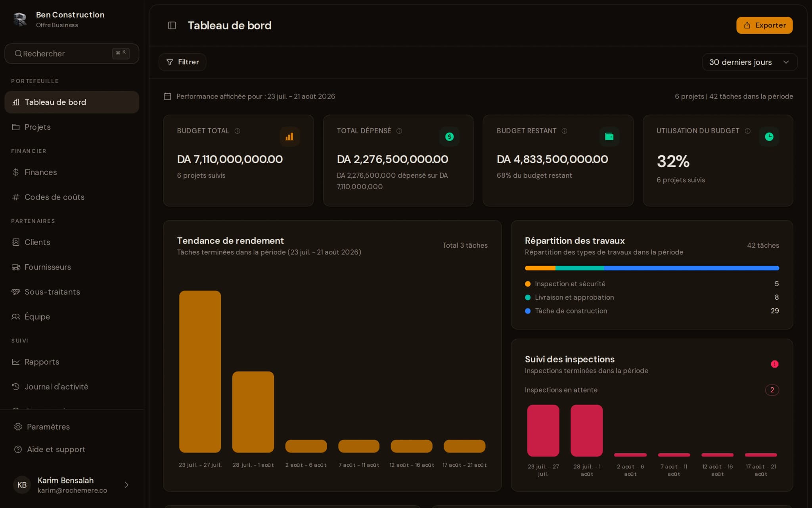812x508 pixels.
Task: Select Sous-traitants in sidebar
Action: coord(72,292)
